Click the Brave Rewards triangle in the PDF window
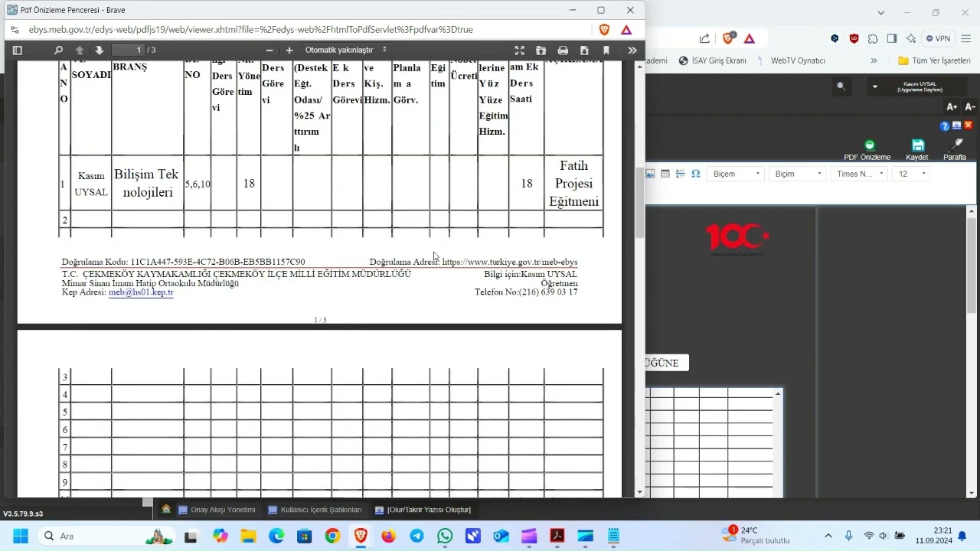980x551 pixels. pyautogui.click(x=626, y=30)
